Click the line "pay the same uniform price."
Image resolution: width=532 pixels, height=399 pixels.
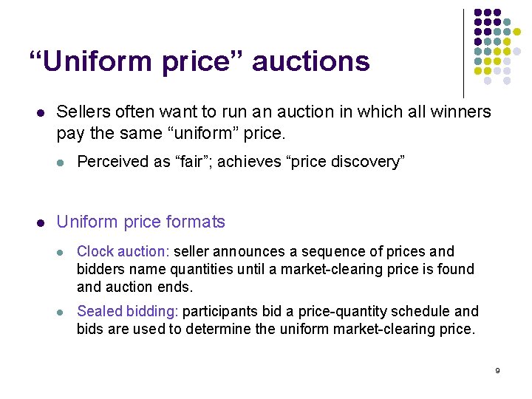click(x=170, y=134)
